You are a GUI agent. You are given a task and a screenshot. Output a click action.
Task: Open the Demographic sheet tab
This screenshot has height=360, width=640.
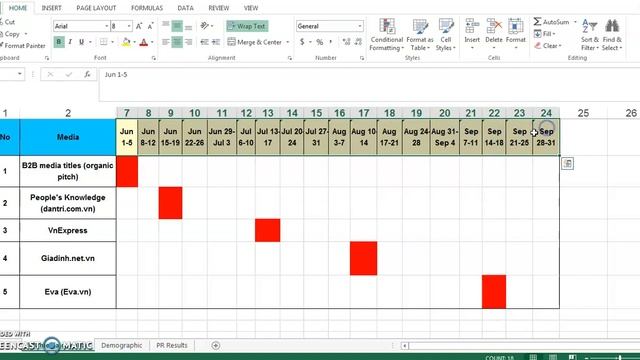coord(122,345)
